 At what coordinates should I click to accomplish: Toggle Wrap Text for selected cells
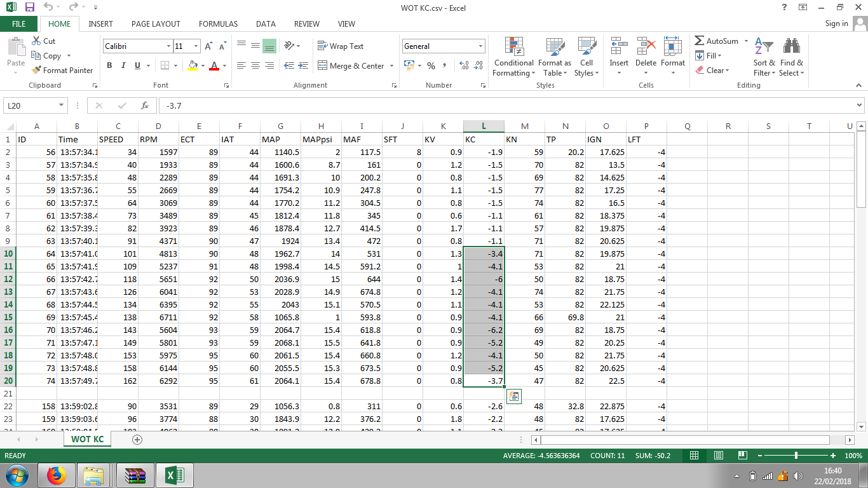341,46
